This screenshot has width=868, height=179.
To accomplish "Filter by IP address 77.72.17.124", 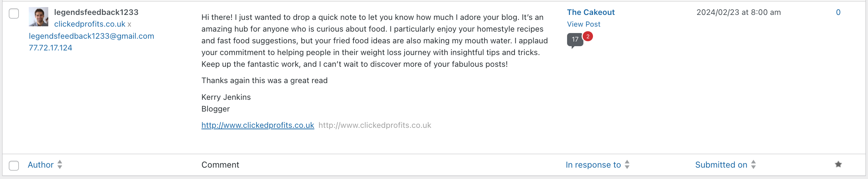I will (50, 48).
